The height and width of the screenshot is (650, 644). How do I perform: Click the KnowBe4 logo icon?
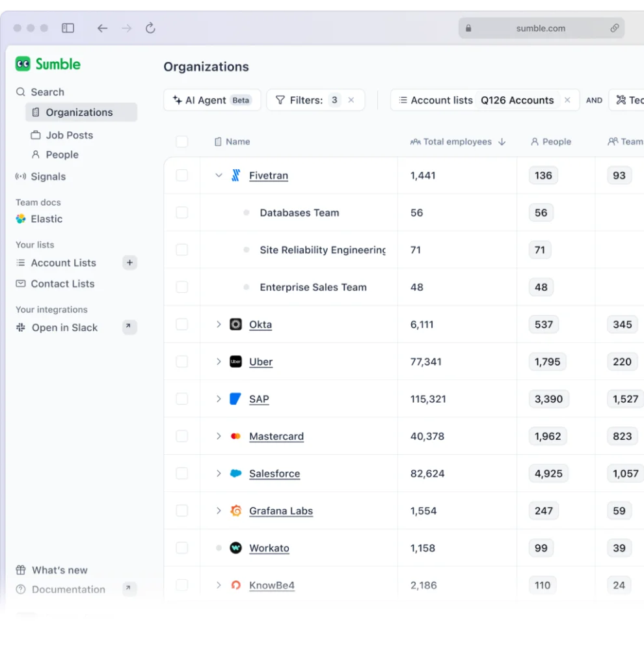tap(235, 585)
